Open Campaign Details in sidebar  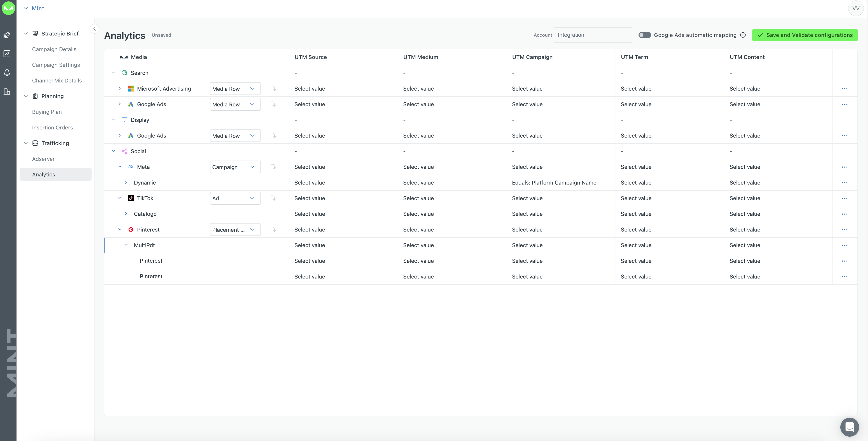tap(54, 49)
